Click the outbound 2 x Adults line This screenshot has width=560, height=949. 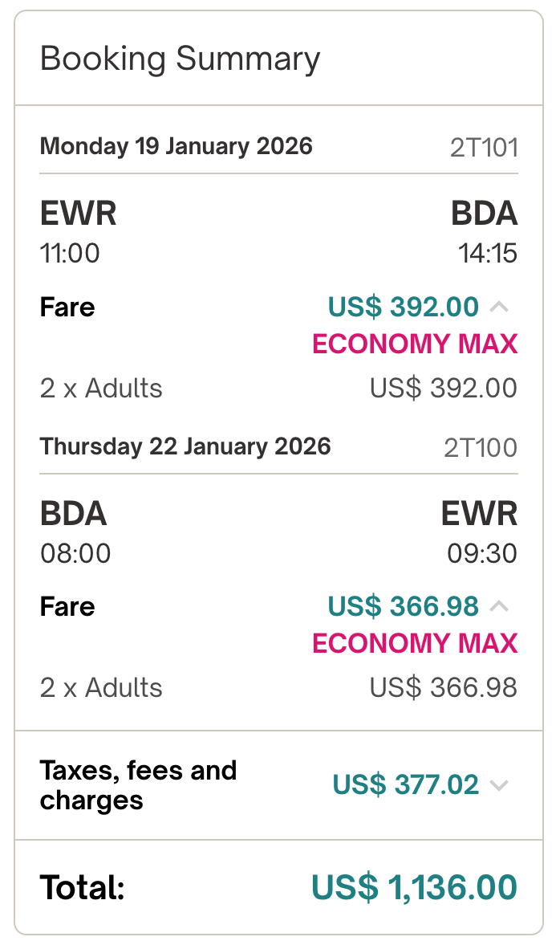[x=101, y=389]
